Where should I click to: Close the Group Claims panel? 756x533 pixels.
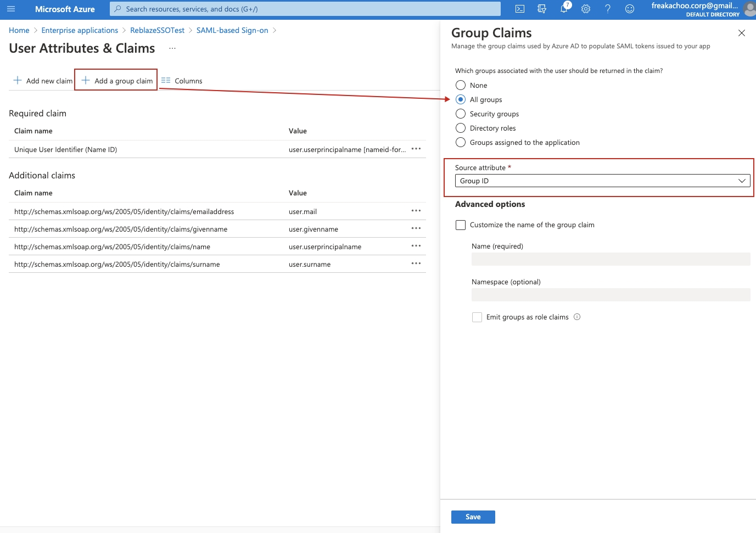click(x=742, y=33)
